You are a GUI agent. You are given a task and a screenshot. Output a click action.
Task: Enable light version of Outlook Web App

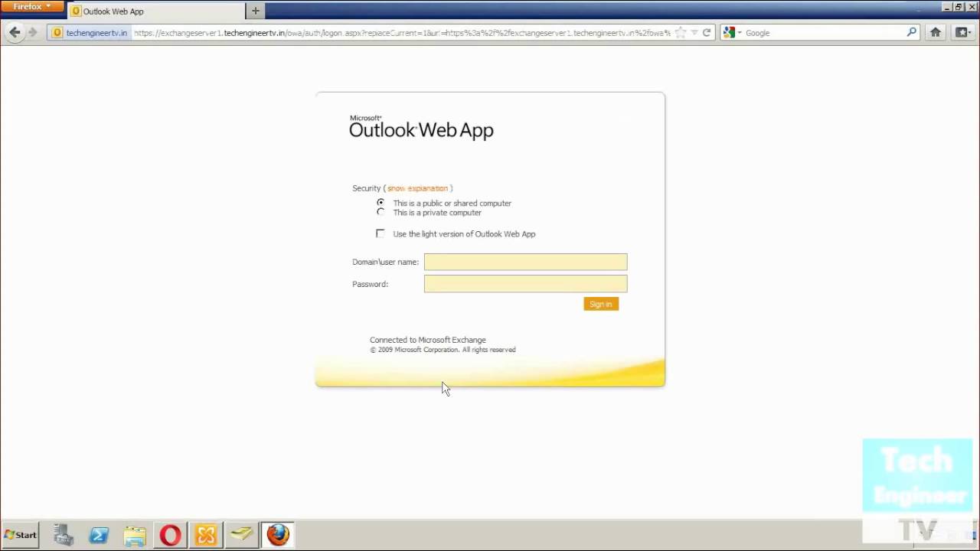[381, 233]
